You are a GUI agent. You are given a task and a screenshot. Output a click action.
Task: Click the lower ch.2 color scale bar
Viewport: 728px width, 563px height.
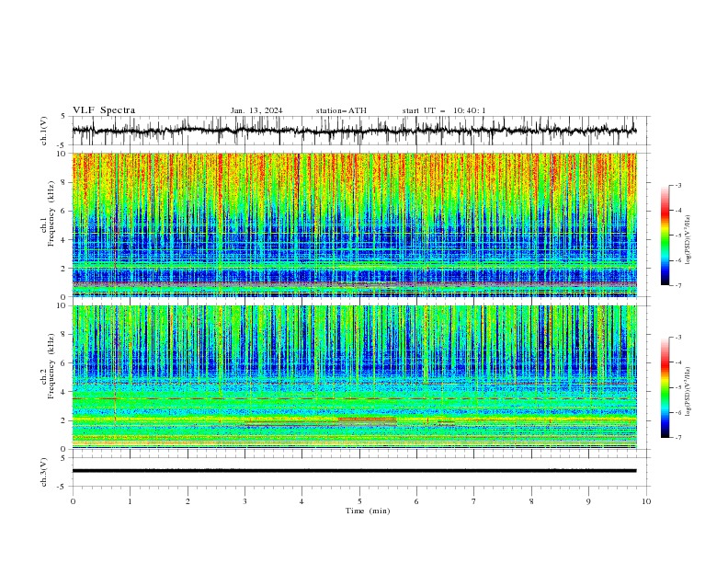[665, 387]
